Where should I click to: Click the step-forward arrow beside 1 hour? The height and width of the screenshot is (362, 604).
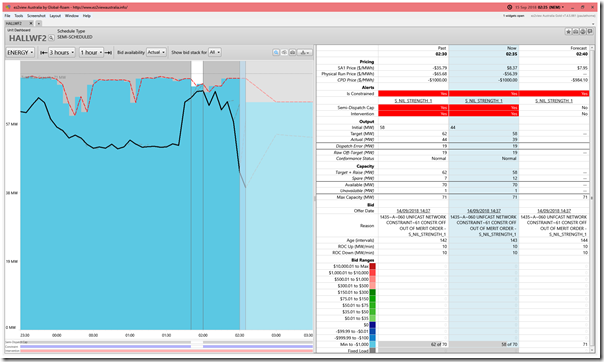click(108, 52)
